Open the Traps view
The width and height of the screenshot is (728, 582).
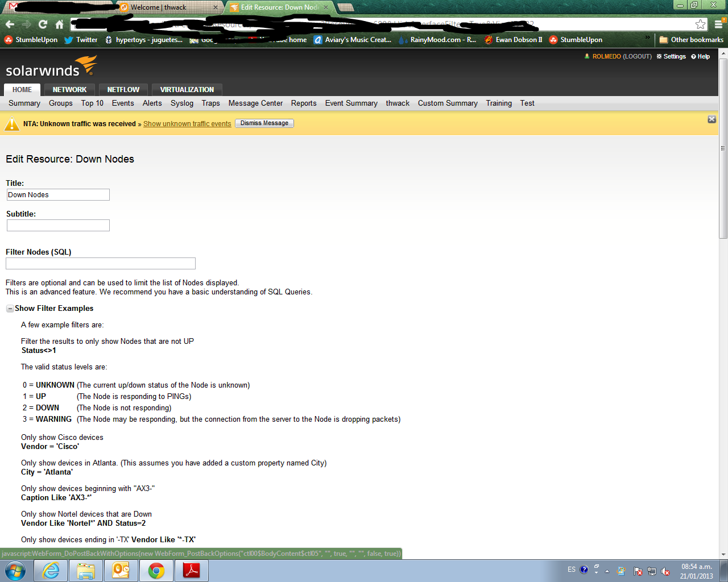pyautogui.click(x=210, y=103)
